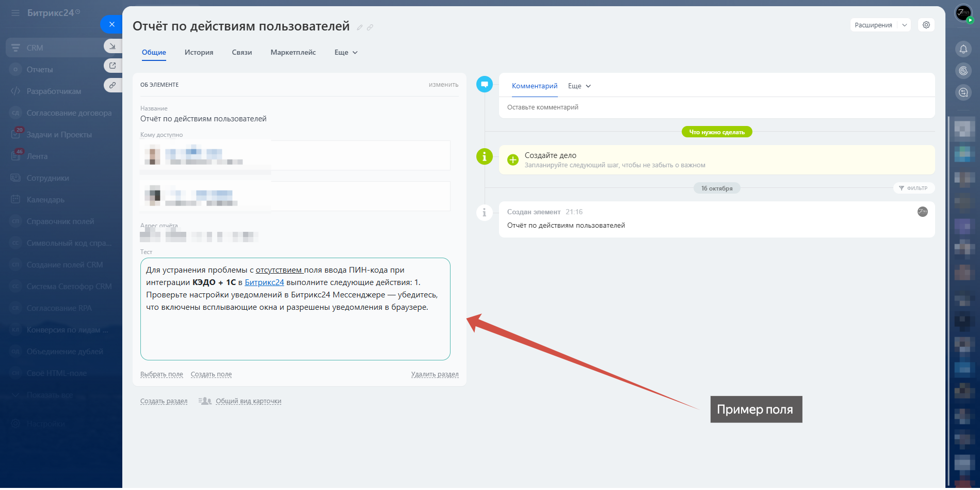Open the hamburger menu beside the Битрикс24 logo
This screenshot has height=490, width=980.
coord(15,13)
